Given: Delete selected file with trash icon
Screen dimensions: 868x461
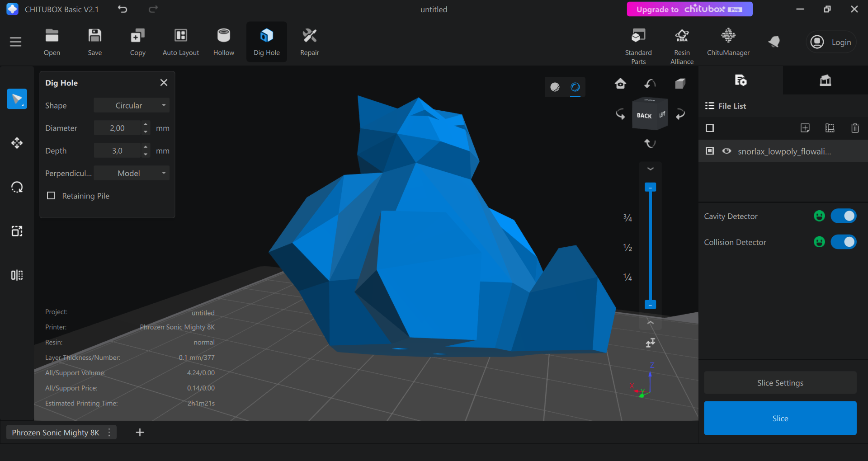Looking at the screenshot, I should 855,128.
